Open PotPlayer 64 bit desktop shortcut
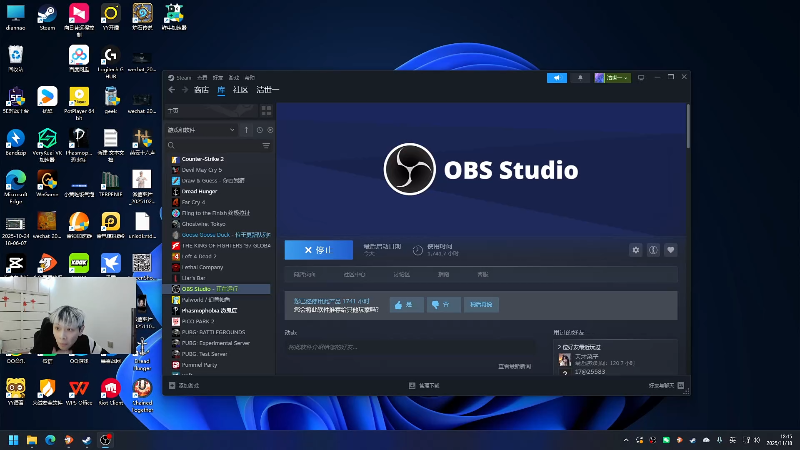This screenshot has height=450, width=800. (x=79, y=102)
